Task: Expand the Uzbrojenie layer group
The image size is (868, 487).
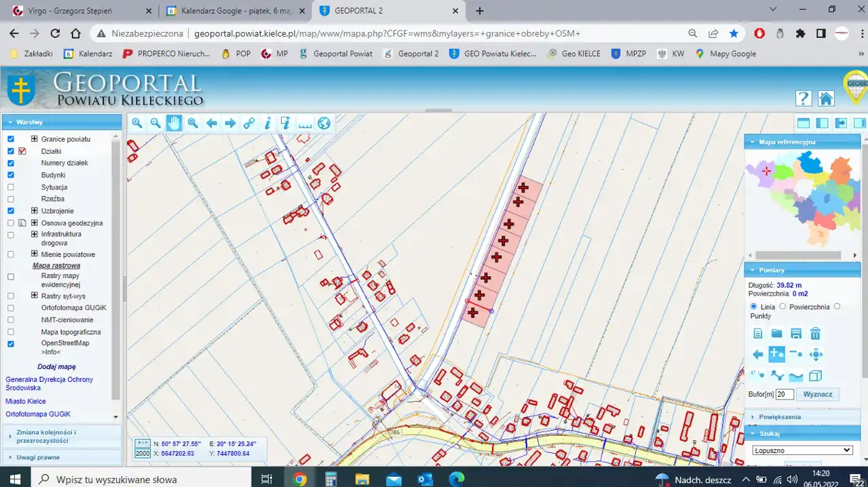Action: coord(34,211)
